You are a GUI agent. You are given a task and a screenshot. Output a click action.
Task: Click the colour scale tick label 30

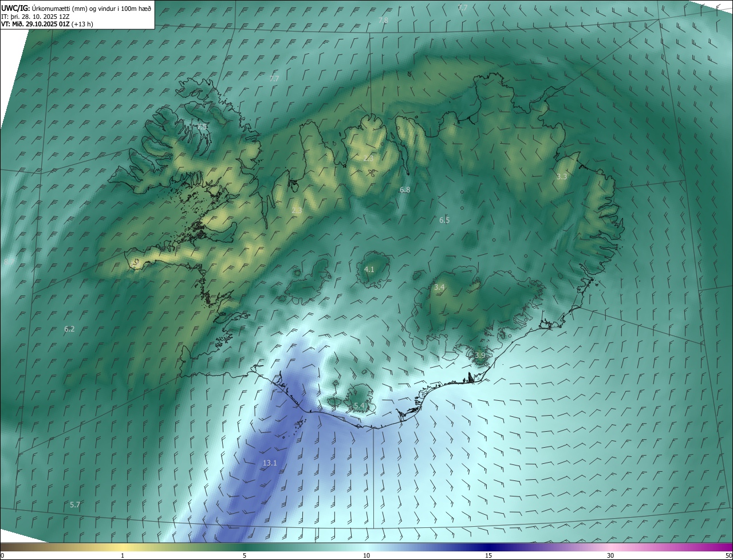(x=610, y=555)
